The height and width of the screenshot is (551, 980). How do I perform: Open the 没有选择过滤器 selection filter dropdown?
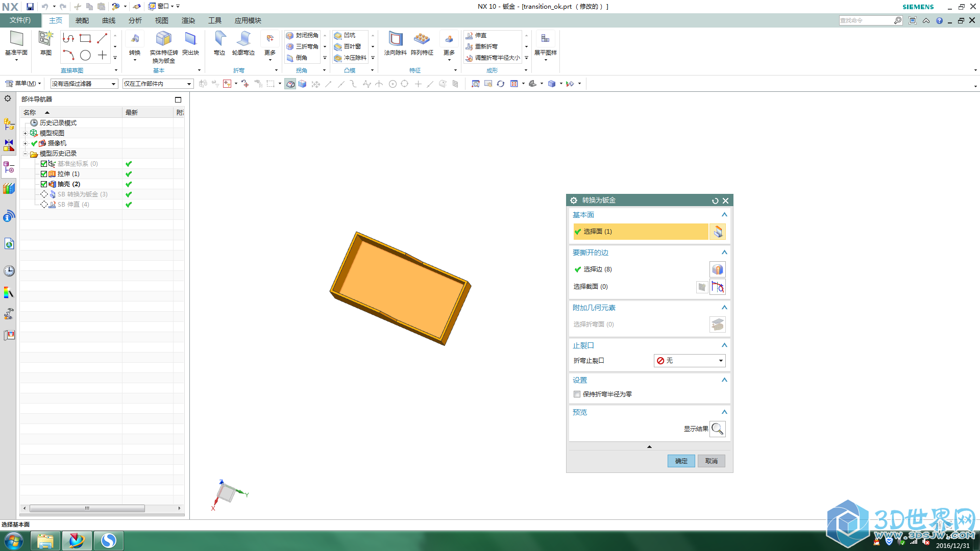pos(84,84)
